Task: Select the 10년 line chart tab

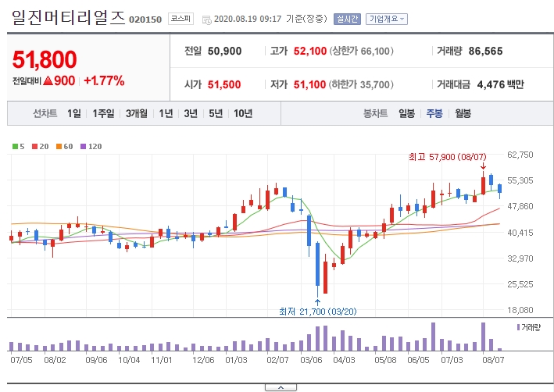Action: click(243, 113)
